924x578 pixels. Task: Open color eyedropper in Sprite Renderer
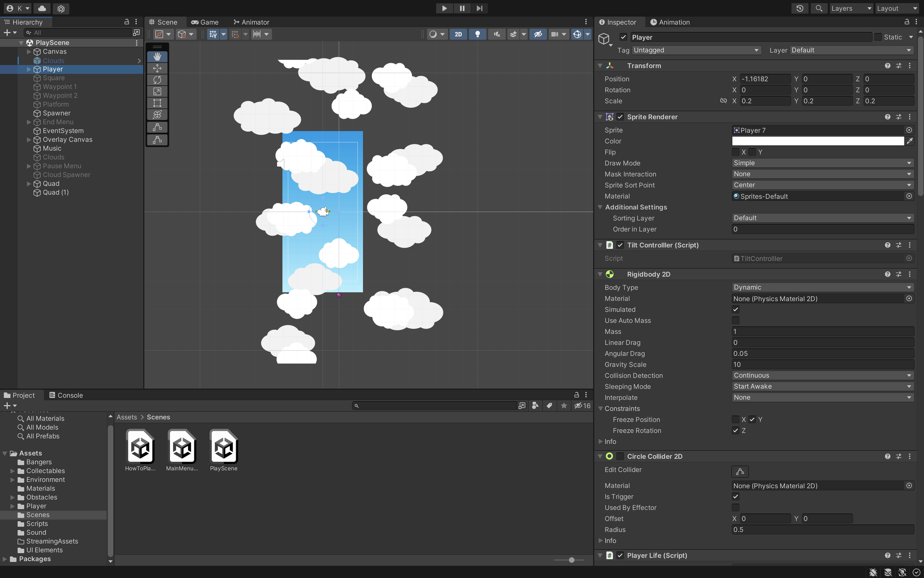click(x=910, y=141)
